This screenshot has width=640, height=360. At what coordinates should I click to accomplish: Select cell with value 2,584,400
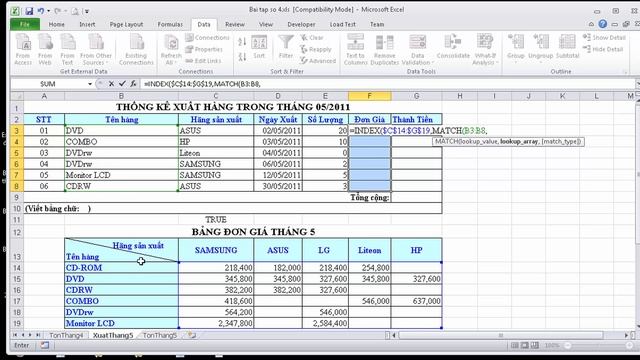pyautogui.click(x=325, y=323)
